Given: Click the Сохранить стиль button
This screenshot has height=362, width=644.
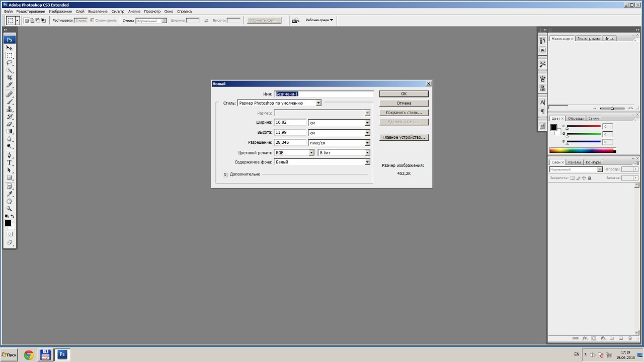Looking at the screenshot, I should coord(404,113).
